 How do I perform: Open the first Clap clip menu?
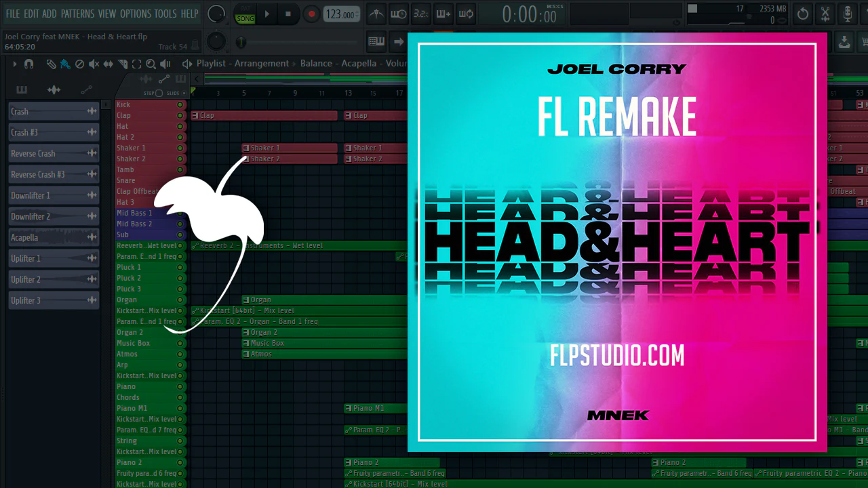(x=195, y=115)
